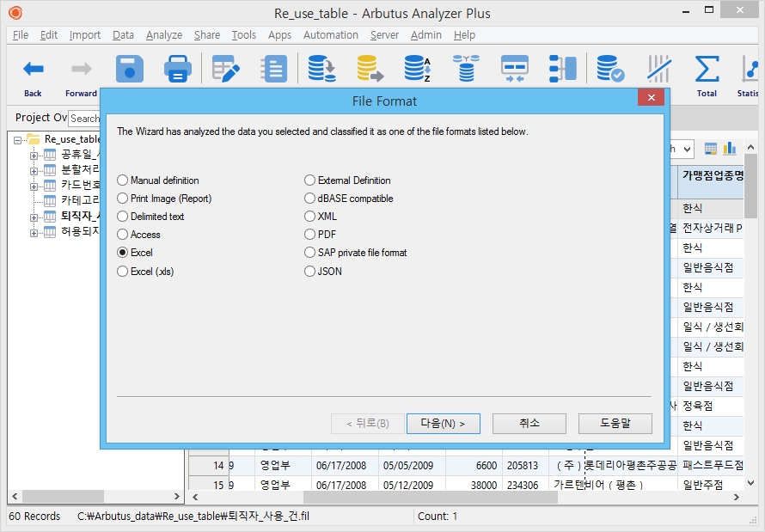Choose the External Definition option
The width and height of the screenshot is (765, 532).
coord(309,180)
